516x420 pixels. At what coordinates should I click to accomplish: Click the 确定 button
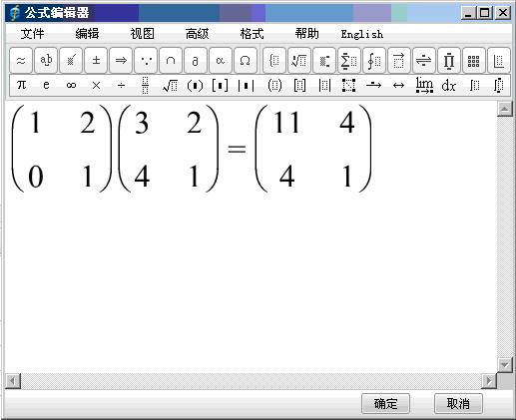[385, 404]
